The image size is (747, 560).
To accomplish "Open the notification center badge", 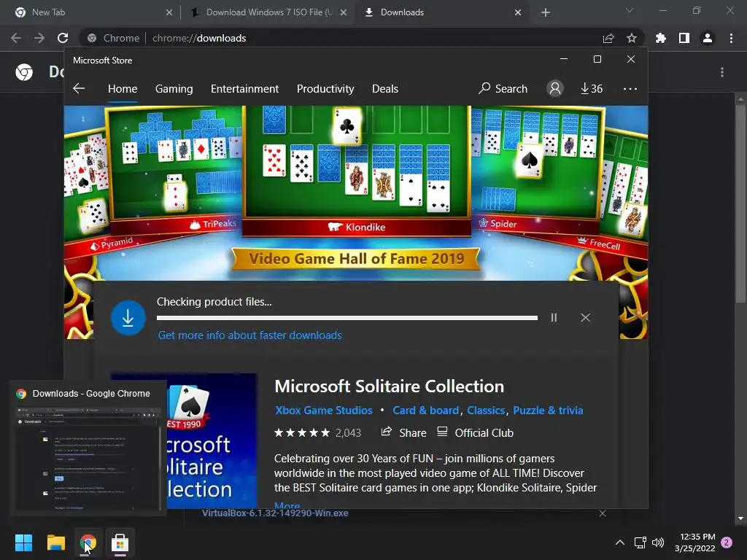I will (x=727, y=542).
